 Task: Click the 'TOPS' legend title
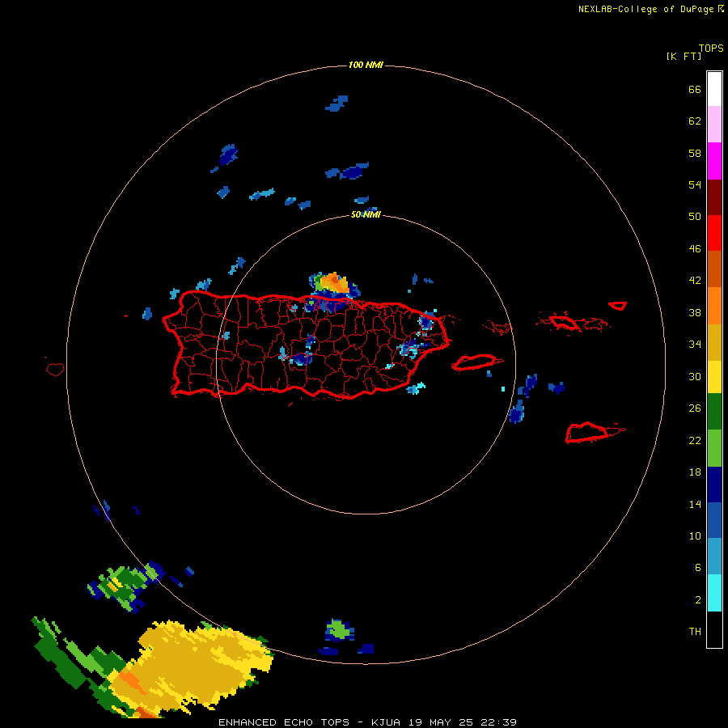[711, 48]
